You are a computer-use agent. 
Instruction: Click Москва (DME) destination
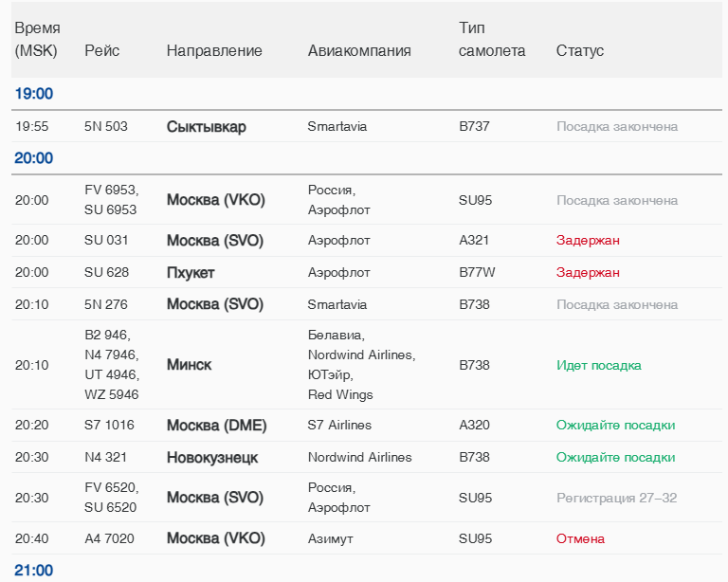click(x=216, y=425)
